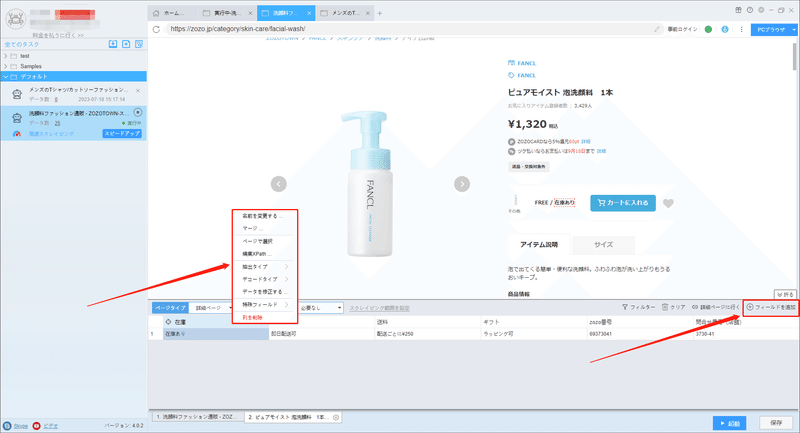Switch to the ホーム tab
Screen dimensions: 800x433
173,13
